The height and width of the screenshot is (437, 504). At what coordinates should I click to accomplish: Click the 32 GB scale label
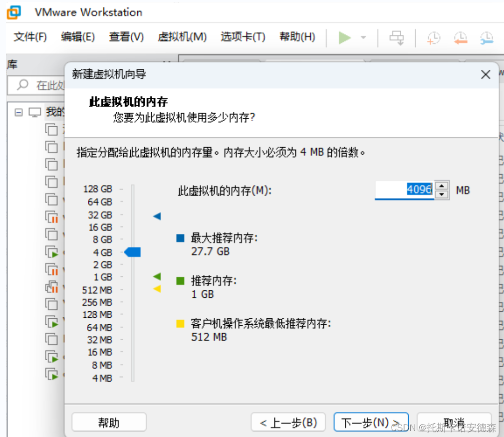point(100,215)
